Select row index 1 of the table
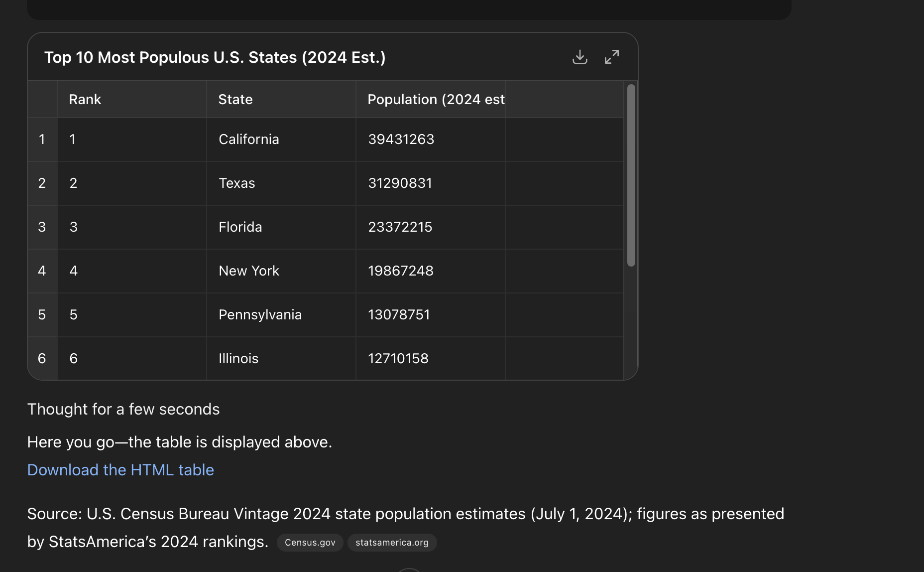The height and width of the screenshot is (572, 924). click(x=42, y=140)
